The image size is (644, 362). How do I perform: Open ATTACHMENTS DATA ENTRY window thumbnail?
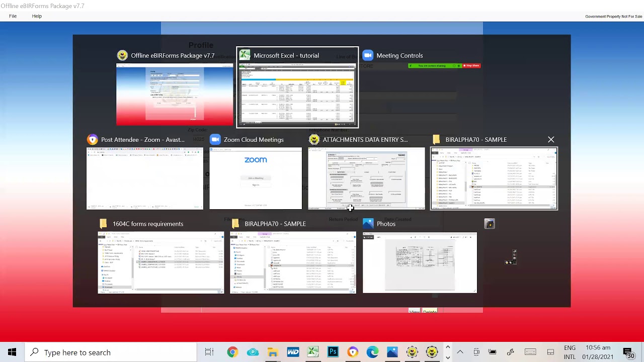click(x=366, y=178)
